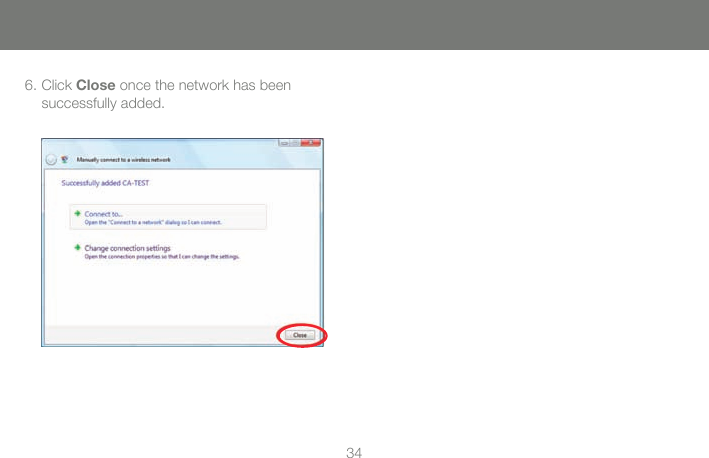Minimize the wireless network wizard window
The width and height of the screenshot is (709, 458).
pos(284,143)
